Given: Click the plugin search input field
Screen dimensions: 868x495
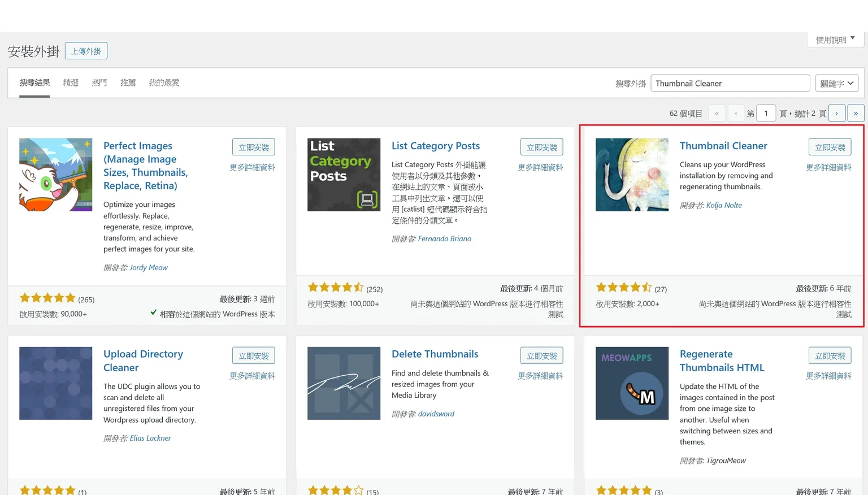Looking at the screenshot, I should coord(730,84).
